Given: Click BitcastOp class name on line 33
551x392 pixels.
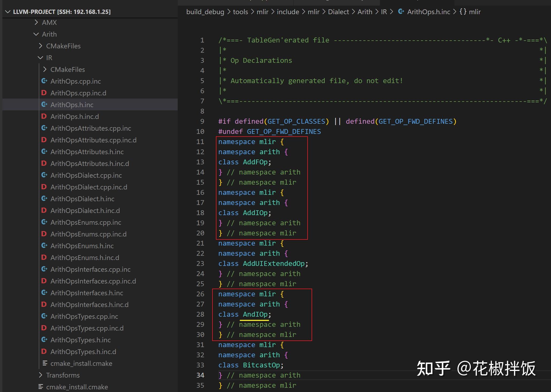Looking at the screenshot, I should (261, 365).
